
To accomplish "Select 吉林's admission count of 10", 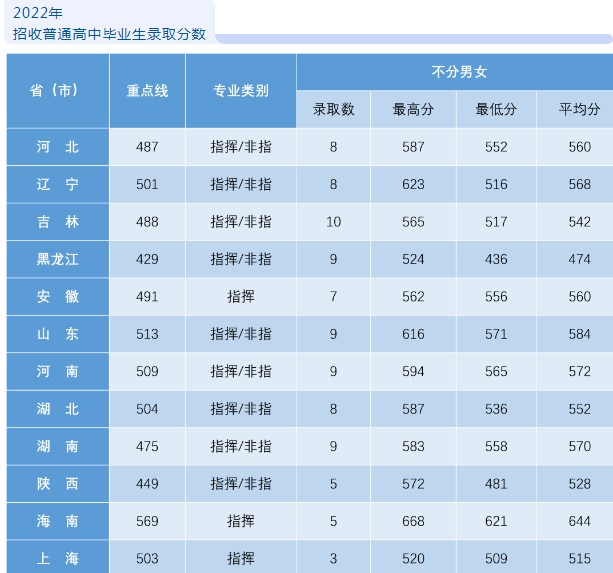I will coord(333,222).
